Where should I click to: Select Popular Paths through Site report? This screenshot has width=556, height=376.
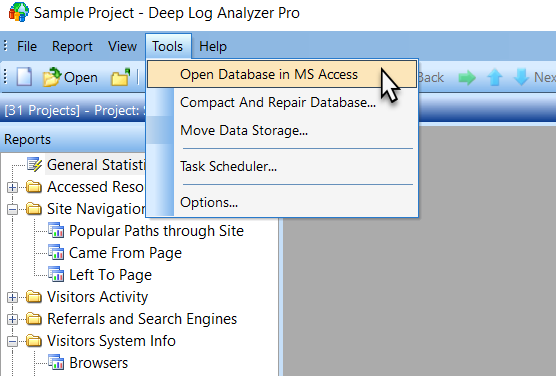(156, 231)
